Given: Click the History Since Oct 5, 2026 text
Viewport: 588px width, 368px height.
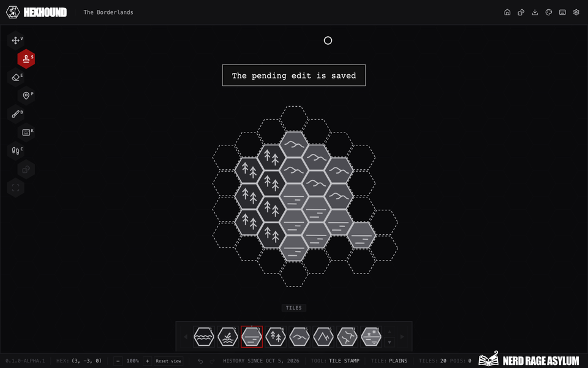Looking at the screenshot, I should tap(261, 361).
